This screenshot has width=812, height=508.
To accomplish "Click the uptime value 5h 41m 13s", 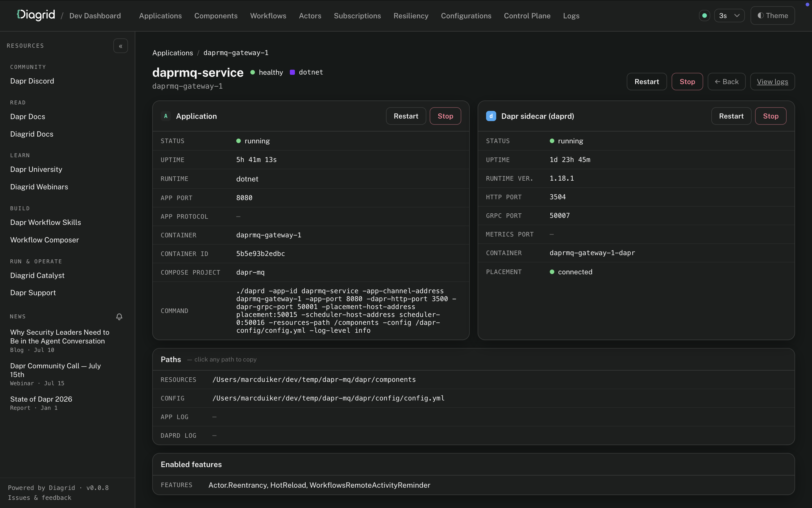I will (x=256, y=159).
